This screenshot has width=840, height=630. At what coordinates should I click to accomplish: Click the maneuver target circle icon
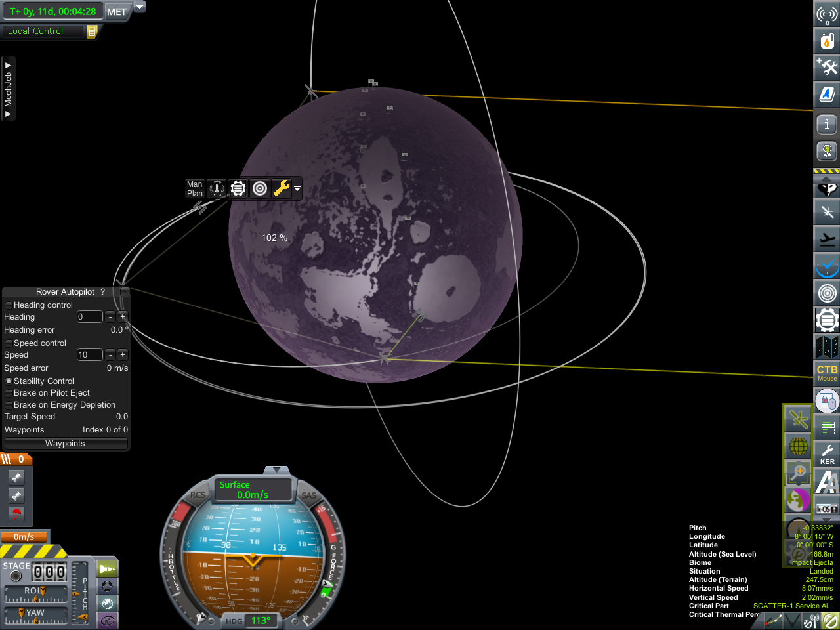[x=260, y=189]
